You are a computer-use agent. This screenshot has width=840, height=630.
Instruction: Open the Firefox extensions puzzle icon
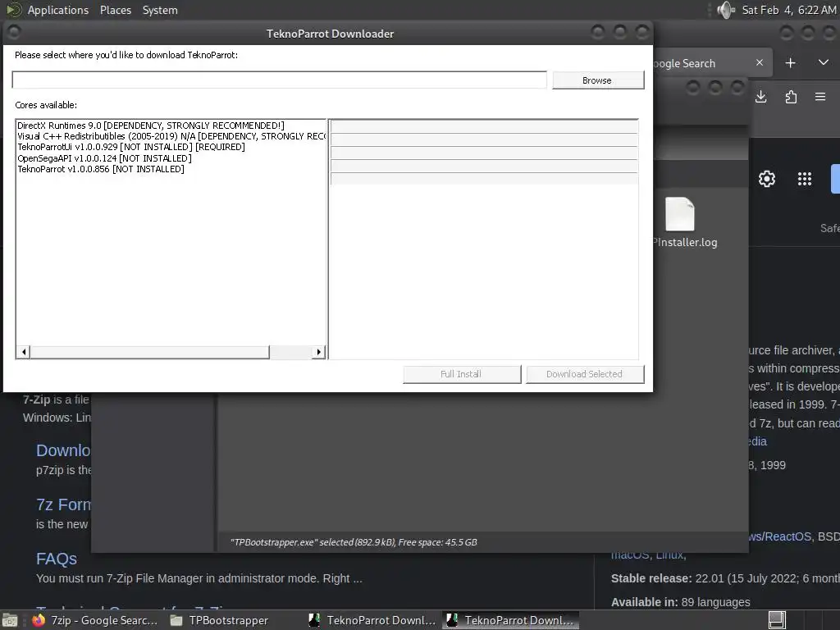[791, 97]
